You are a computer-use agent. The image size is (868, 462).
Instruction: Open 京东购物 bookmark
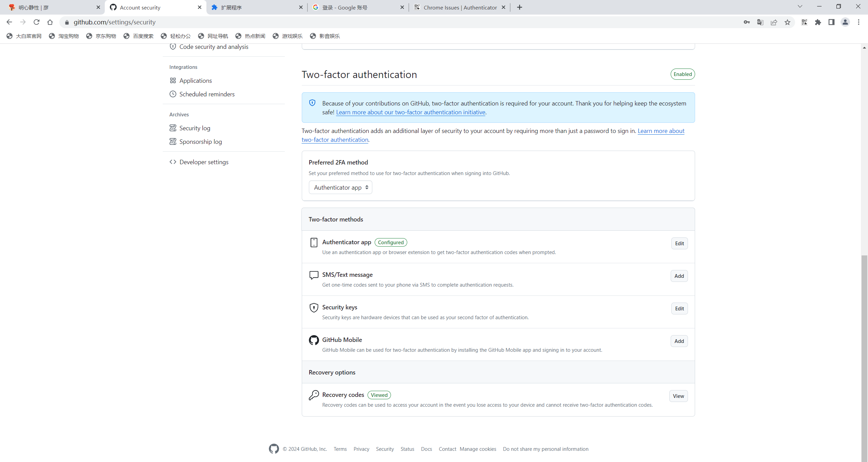(x=101, y=36)
